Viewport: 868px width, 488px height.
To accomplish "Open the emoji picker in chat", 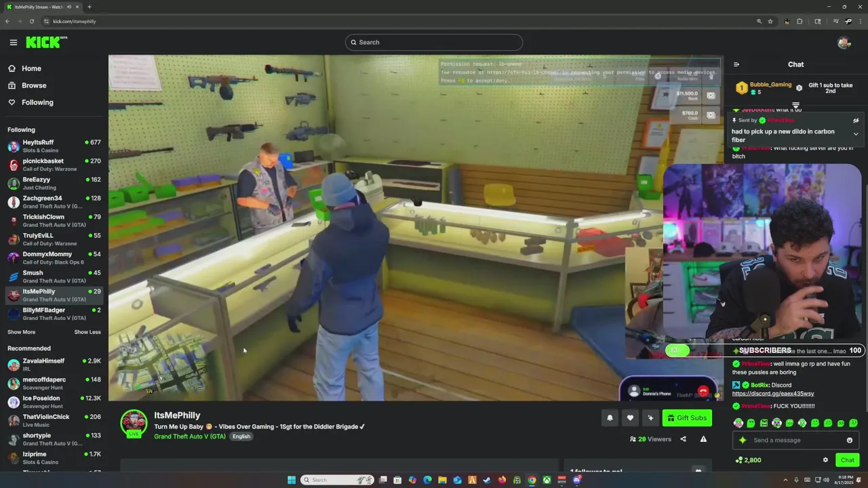I will pos(850,441).
